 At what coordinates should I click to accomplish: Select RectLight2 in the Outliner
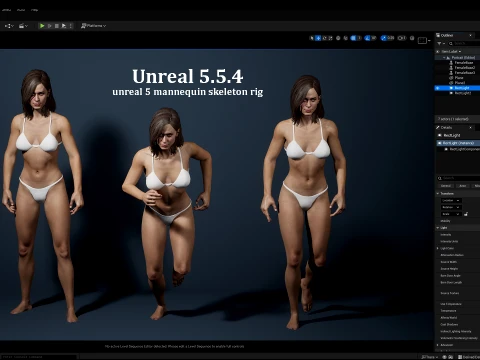pyautogui.click(x=463, y=93)
